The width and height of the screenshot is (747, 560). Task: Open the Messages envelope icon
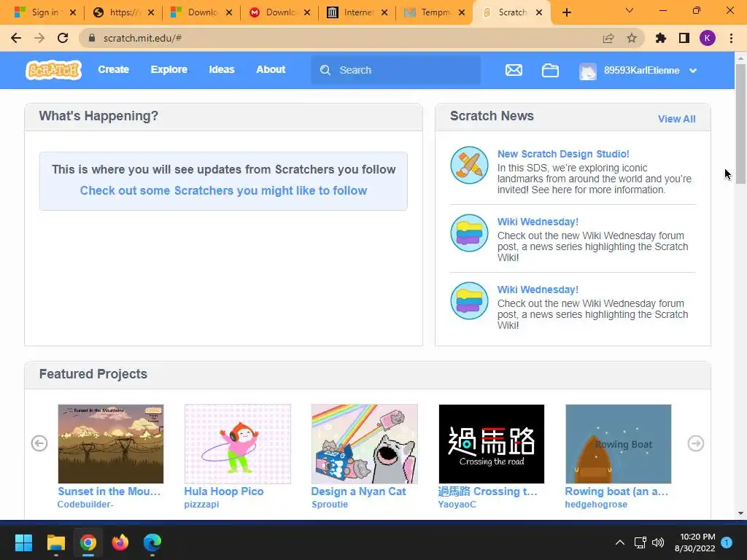[x=514, y=71]
